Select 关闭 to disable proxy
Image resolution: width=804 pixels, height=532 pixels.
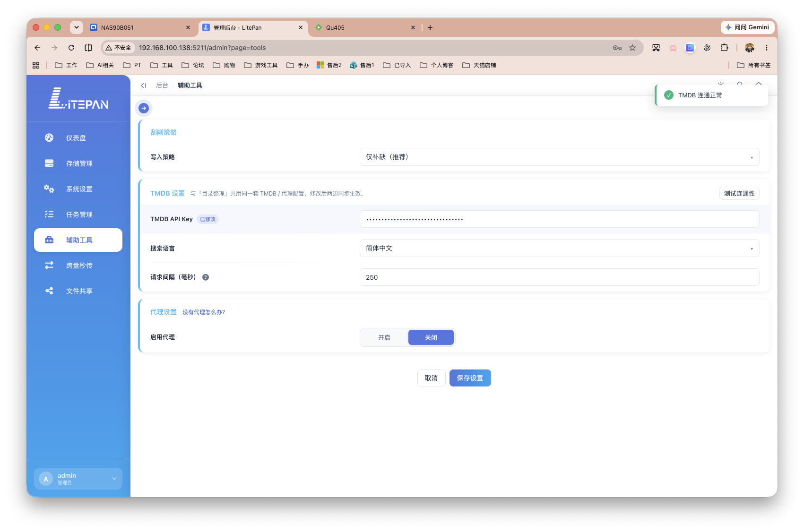pos(431,337)
